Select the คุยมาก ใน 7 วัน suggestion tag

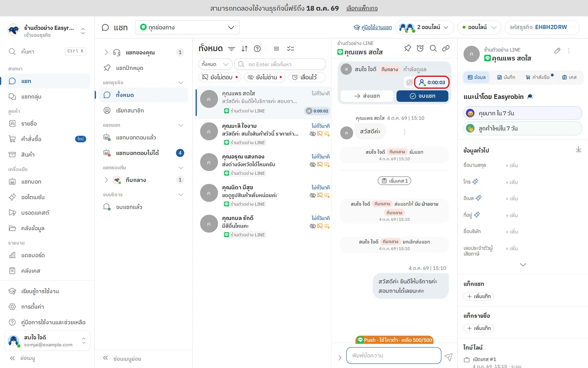[523, 113]
